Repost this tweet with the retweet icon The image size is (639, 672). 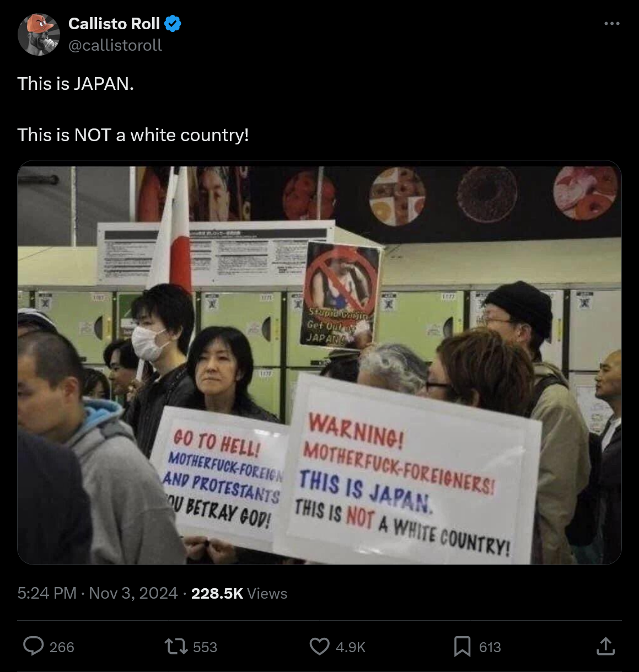point(176,646)
